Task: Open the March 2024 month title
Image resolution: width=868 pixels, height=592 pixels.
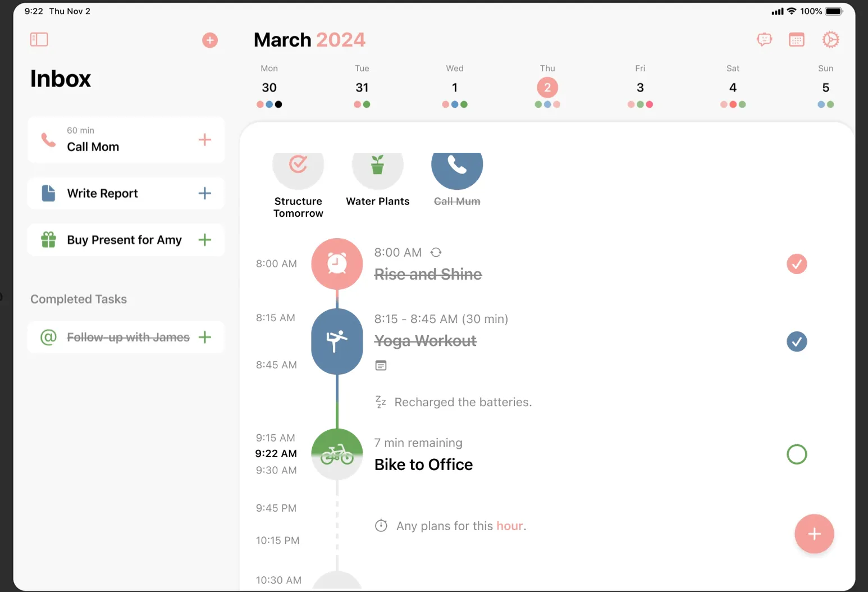Action: point(309,40)
